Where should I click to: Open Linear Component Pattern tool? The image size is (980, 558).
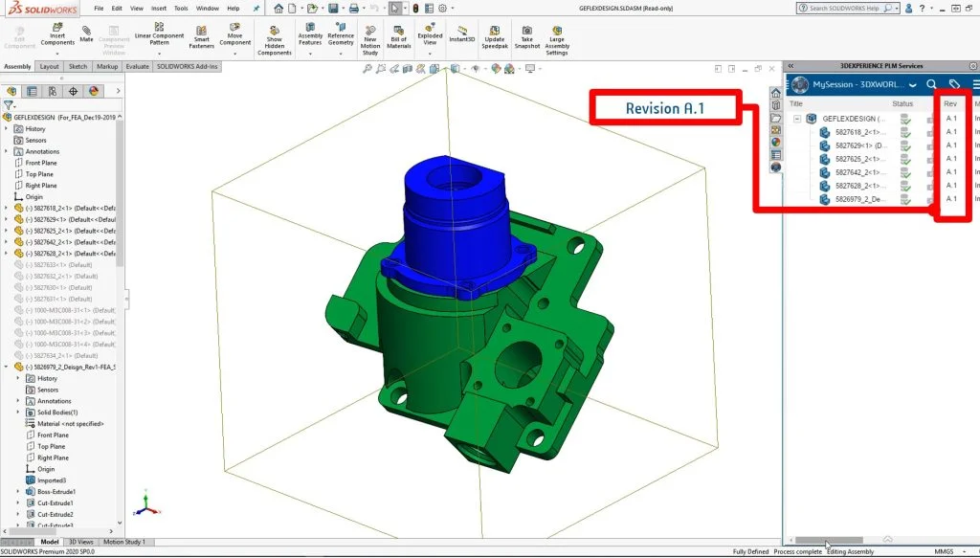159,35
